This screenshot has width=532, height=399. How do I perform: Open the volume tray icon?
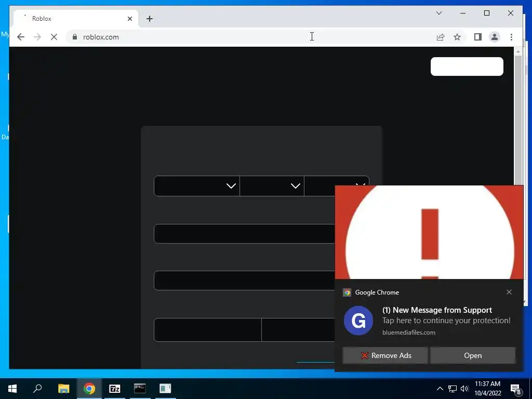464,389
